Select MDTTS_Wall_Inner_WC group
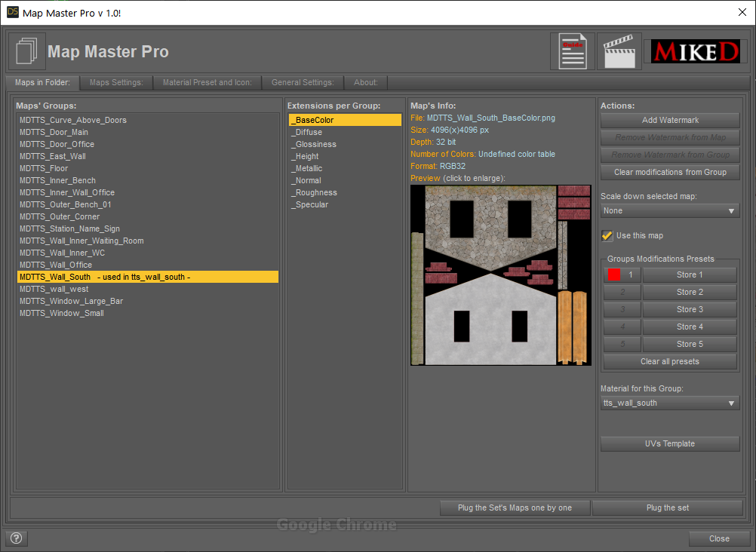Image resolution: width=756 pixels, height=552 pixels. pyautogui.click(x=148, y=253)
